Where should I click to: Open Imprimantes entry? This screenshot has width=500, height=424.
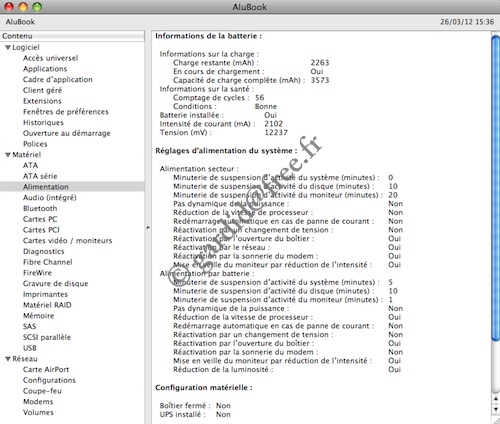[x=45, y=294]
